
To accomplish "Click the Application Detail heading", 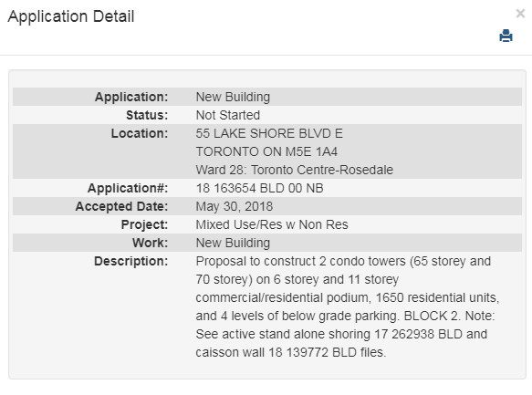I will tap(71, 16).
